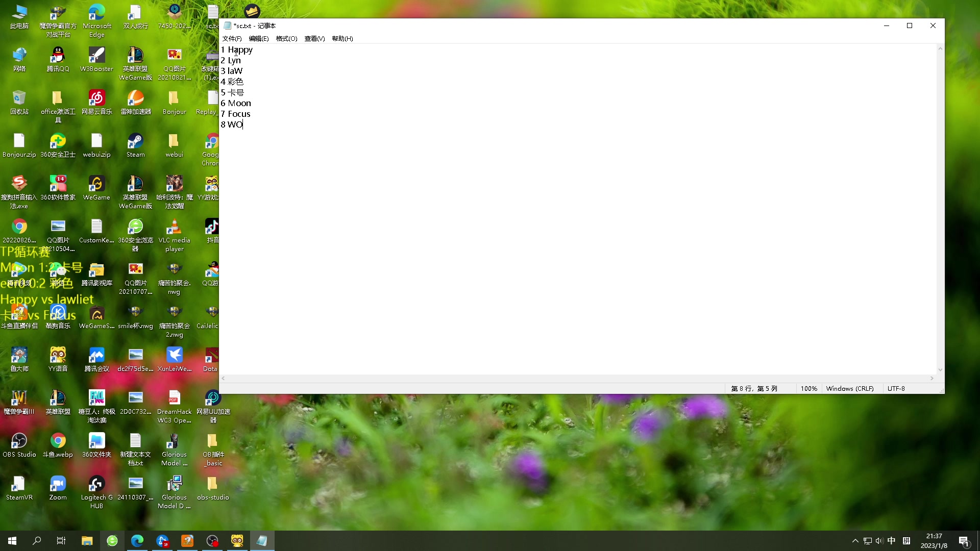
Task: Open the Windows Start menu
Action: click(x=12, y=541)
